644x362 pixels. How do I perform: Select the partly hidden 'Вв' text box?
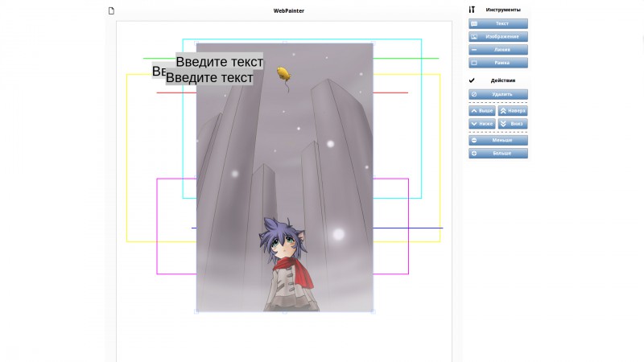click(x=159, y=71)
